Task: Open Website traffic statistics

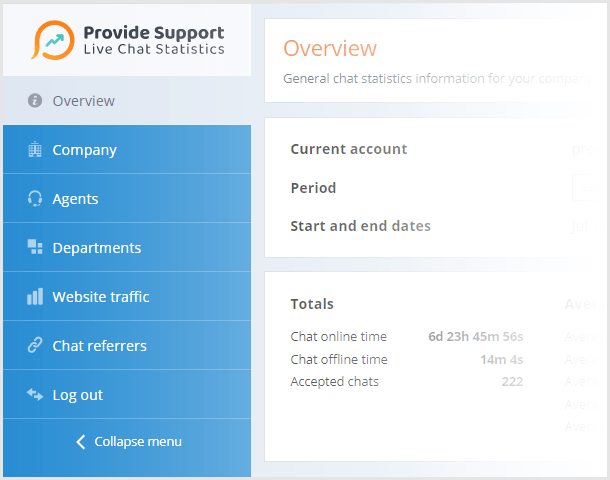Action: tap(101, 297)
